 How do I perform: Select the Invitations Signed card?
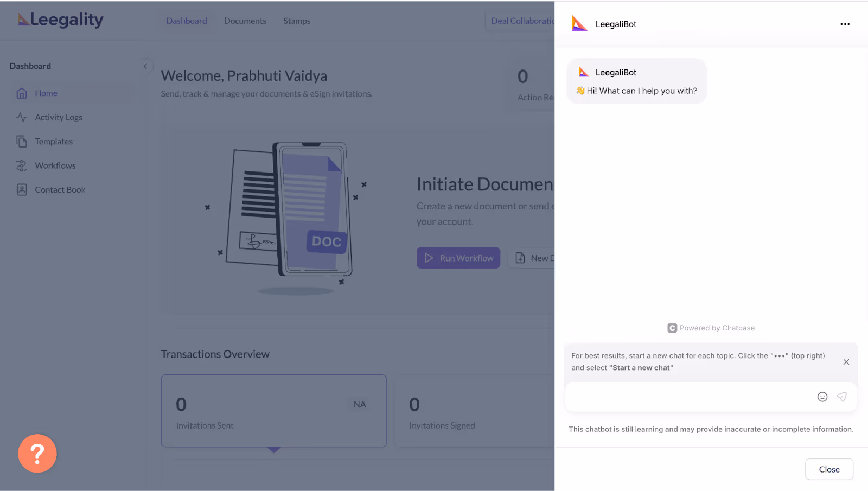pos(475,411)
